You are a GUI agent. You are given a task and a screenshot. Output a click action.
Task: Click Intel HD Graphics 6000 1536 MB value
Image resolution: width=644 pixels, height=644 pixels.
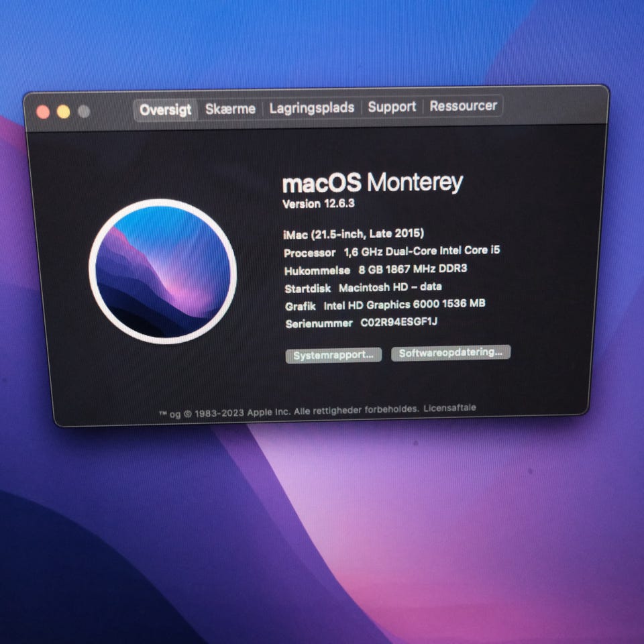[405, 305]
